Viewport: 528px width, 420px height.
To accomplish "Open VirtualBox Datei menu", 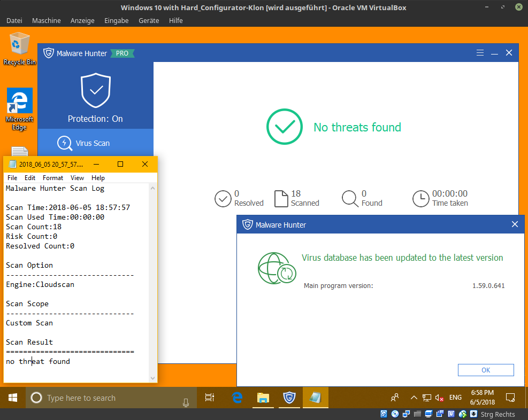I will pos(14,20).
